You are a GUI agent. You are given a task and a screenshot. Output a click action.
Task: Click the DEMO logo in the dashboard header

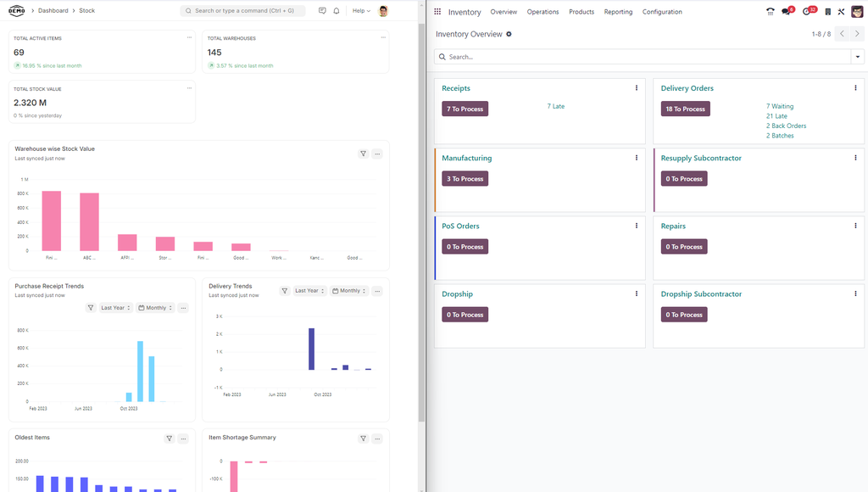17,10
